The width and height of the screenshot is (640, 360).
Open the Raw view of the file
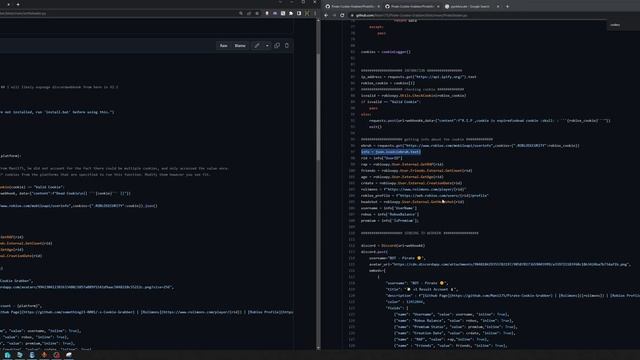coord(223,46)
